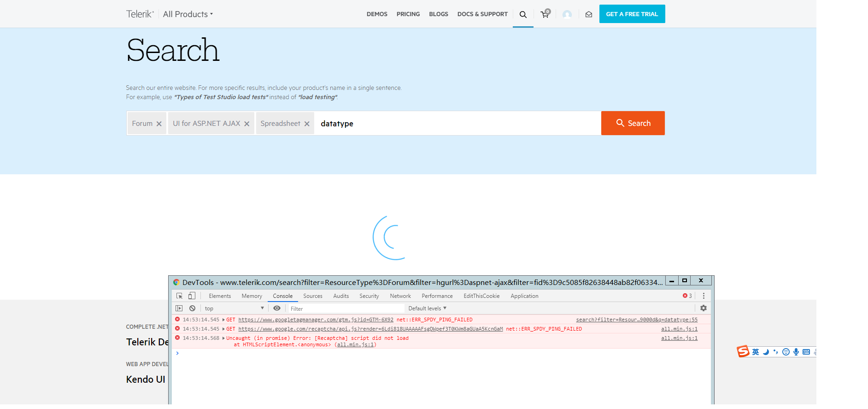
Task: Open the Pricing page
Action: pyautogui.click(x=408, y=14)
